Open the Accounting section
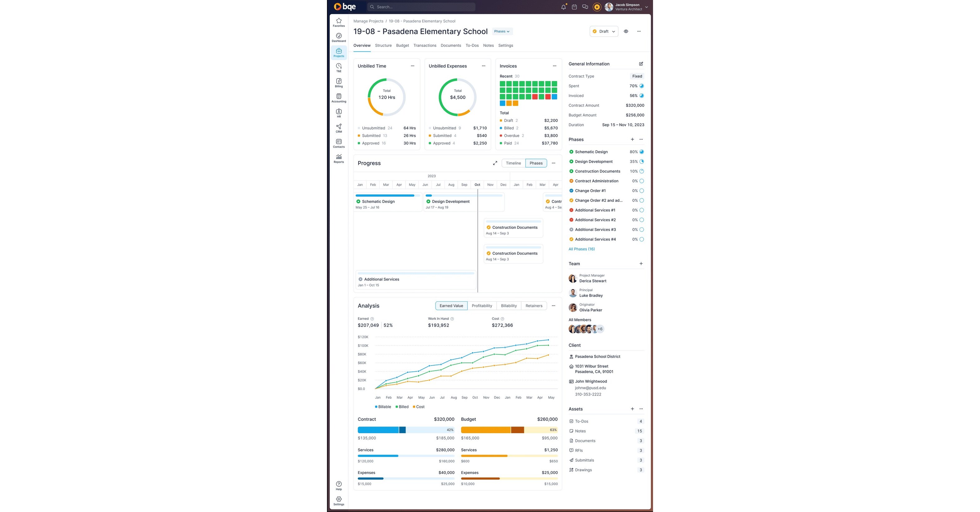Image resolution: width=980 pixels, height=512 pixels. coord(339,98)
